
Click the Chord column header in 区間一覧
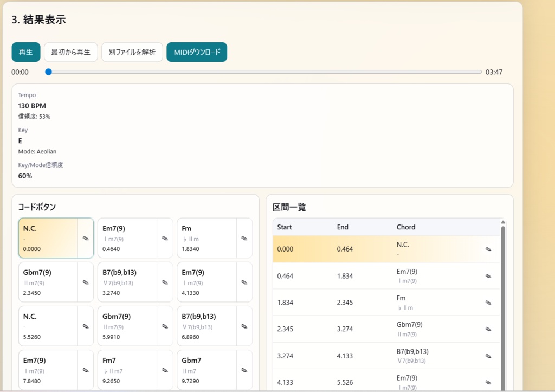[x=406, y=227]
